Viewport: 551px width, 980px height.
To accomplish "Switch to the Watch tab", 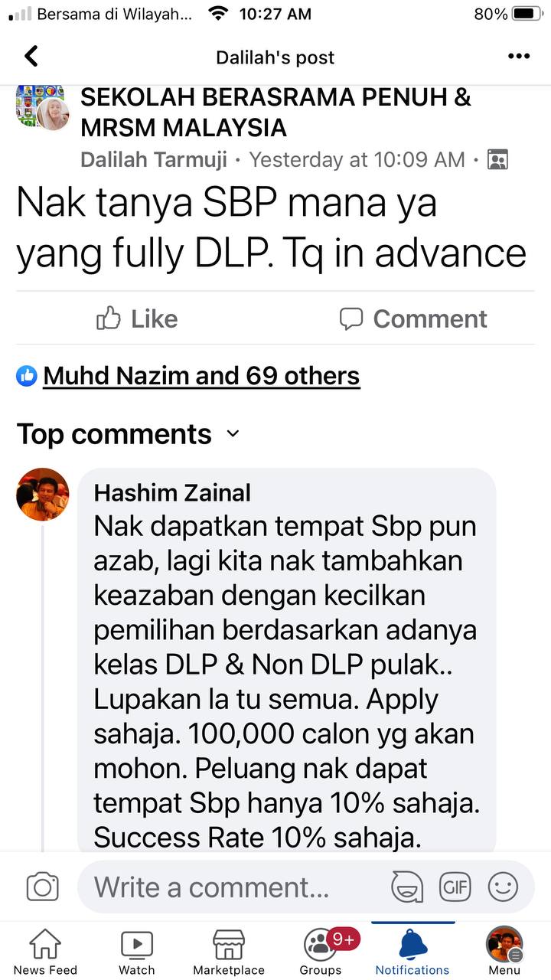I will pyautogui.click(x=137, y=952).
